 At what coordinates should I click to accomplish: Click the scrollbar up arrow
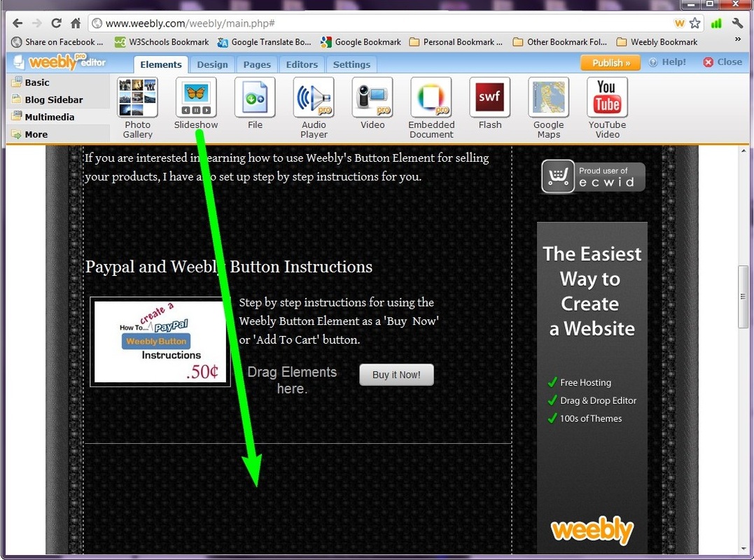click(x=743, y=151)
